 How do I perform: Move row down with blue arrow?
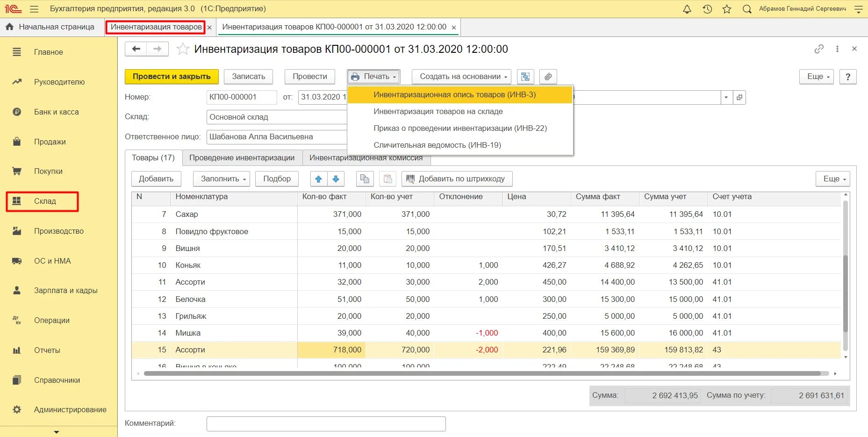click(336, 179)
